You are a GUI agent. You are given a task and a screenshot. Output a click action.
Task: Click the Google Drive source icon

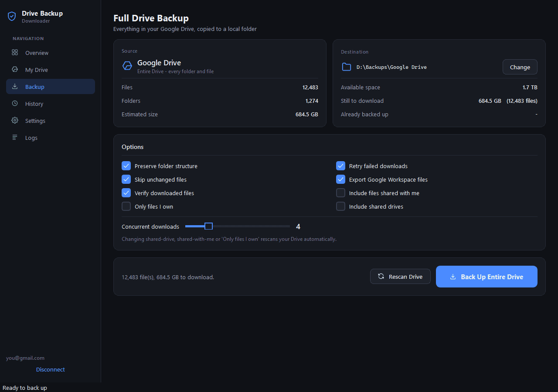(127, 66)
